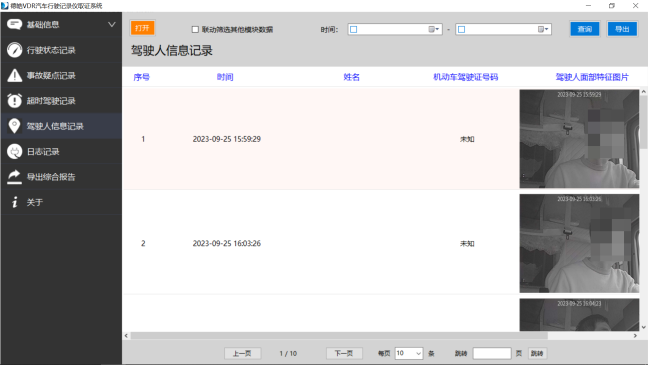Click 未知 license cell in row 1

pyautogui.click(x=467, y=139)
